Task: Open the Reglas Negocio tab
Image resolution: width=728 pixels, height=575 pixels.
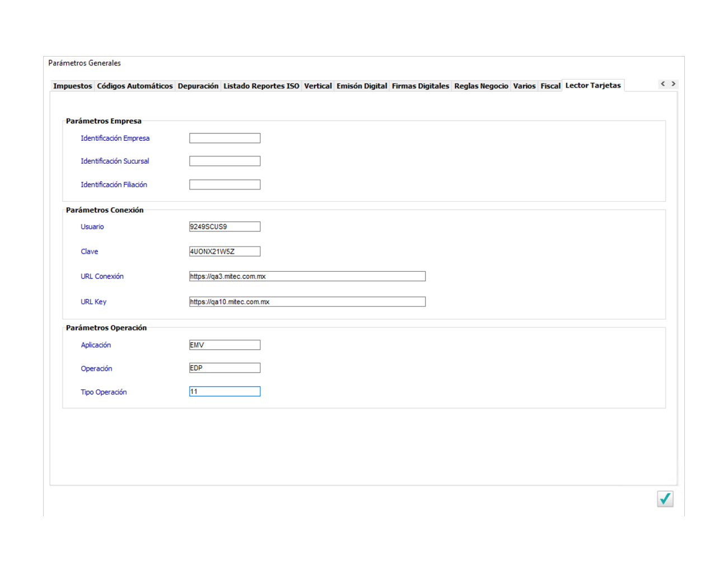Action: click(x=481, y=86)
